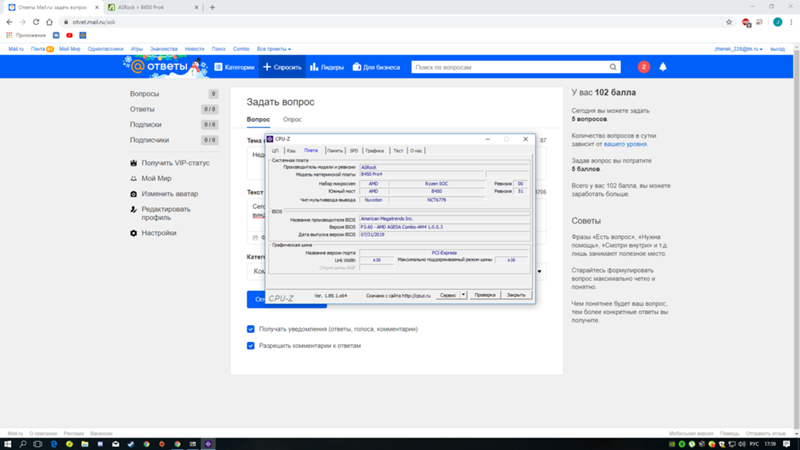Screen dimensions: 800x450
Task: Open the Windows Start menu
Action: coord(8,444)
